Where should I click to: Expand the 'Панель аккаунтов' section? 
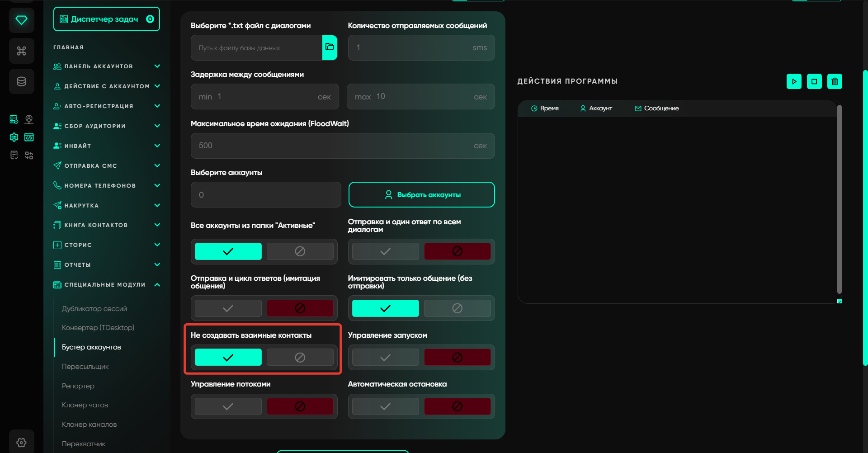157,66
